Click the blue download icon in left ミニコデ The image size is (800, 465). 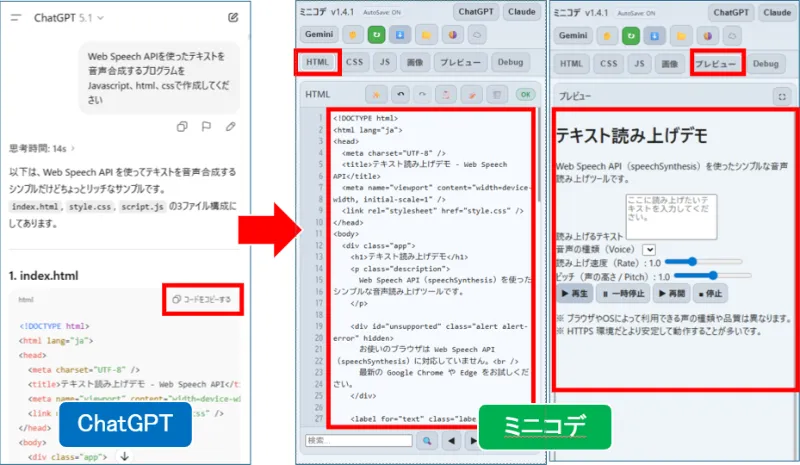pyautogui.click(x=400, y=35)
